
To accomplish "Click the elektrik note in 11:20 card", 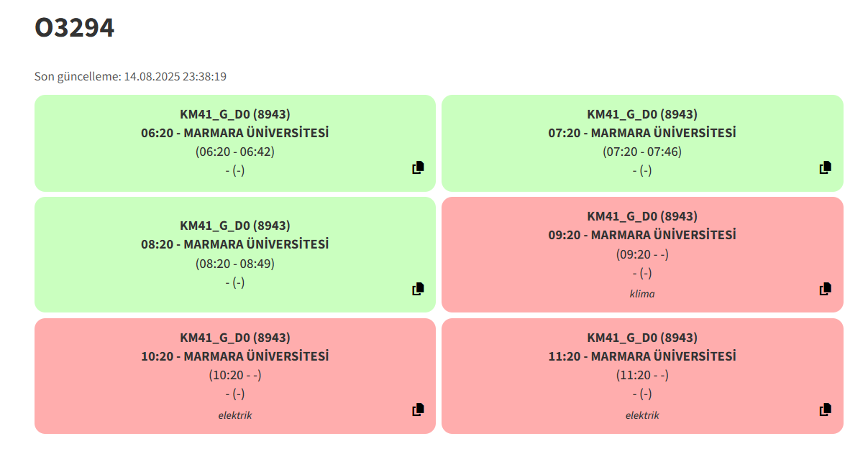I will pos(642,415).
